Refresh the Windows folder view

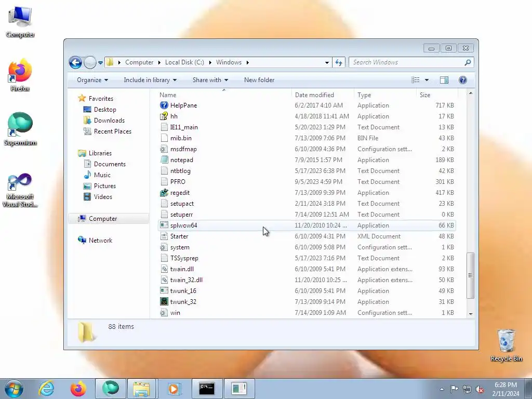pyautogui.click(x=339, y=62)
